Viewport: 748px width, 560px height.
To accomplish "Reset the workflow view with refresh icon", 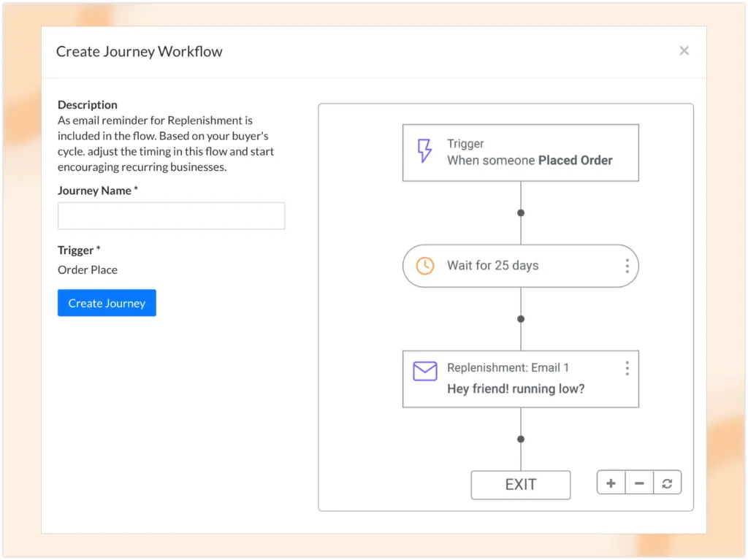I will click(667, 483).
